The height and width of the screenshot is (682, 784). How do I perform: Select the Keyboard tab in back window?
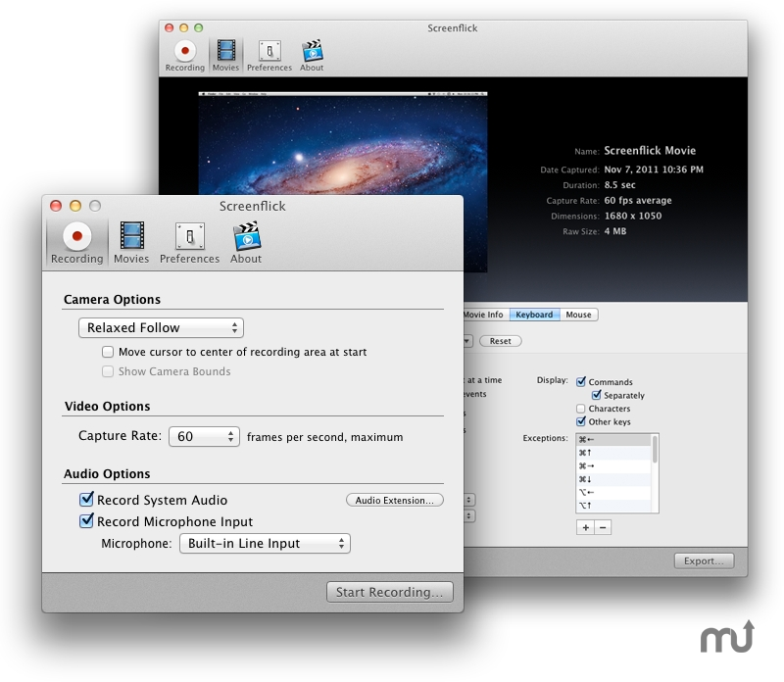pyautogui.click(x=534, y=315)
